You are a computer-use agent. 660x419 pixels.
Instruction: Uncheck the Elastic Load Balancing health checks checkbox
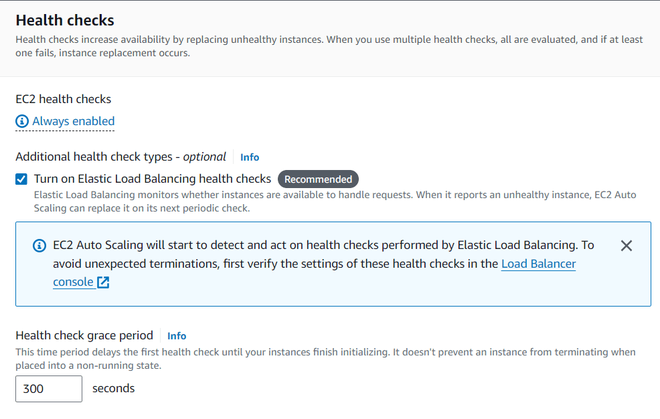click(x=22, y=179)
